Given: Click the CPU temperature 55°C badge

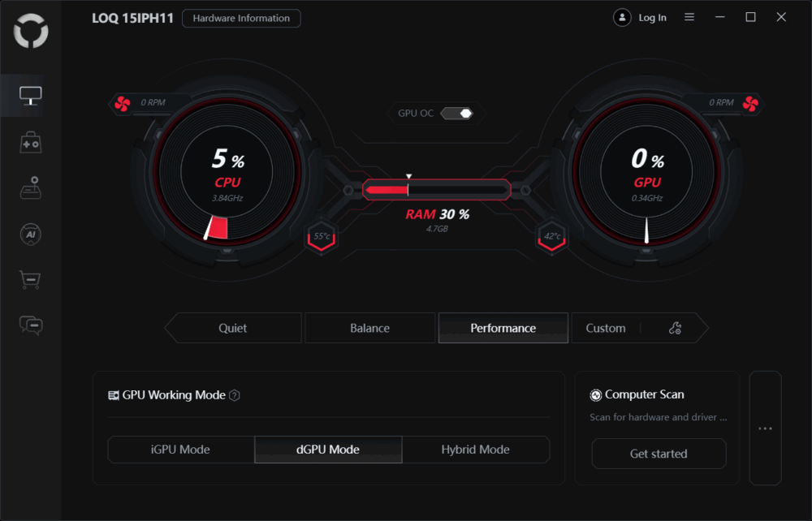Looking at the screenshot, I should click(x=322, y=238).
